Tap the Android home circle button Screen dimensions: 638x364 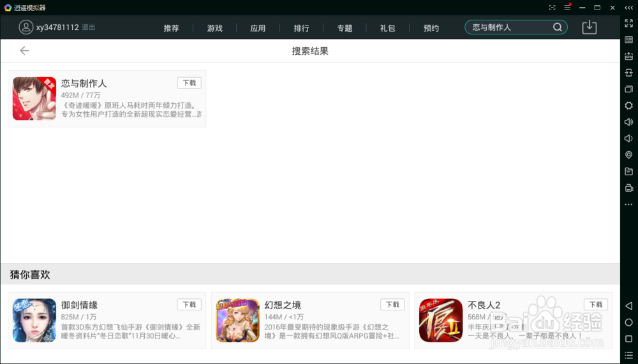628,323
